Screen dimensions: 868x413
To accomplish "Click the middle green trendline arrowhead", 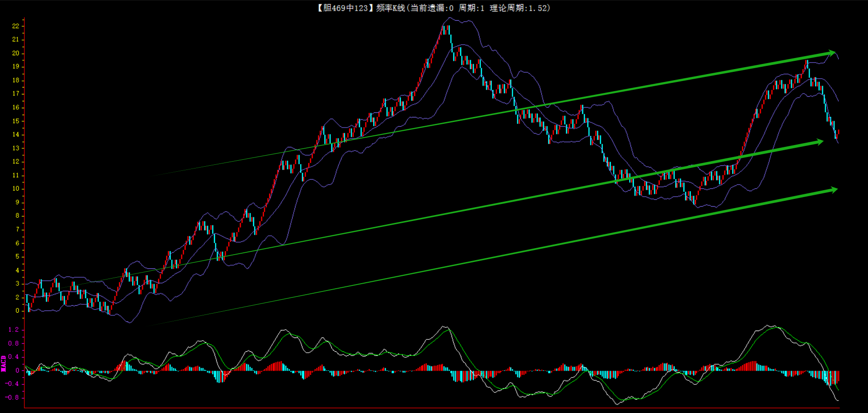I will (819, 142).
